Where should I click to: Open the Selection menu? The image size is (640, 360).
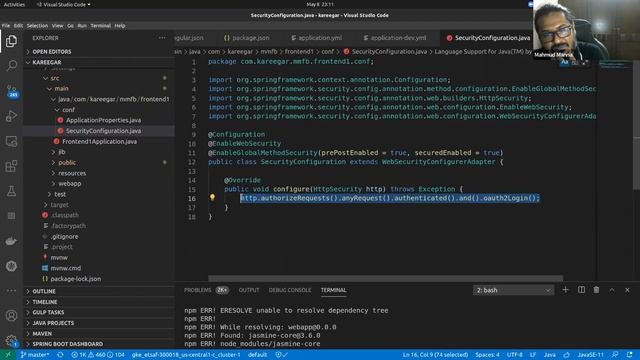pos(37,25)
